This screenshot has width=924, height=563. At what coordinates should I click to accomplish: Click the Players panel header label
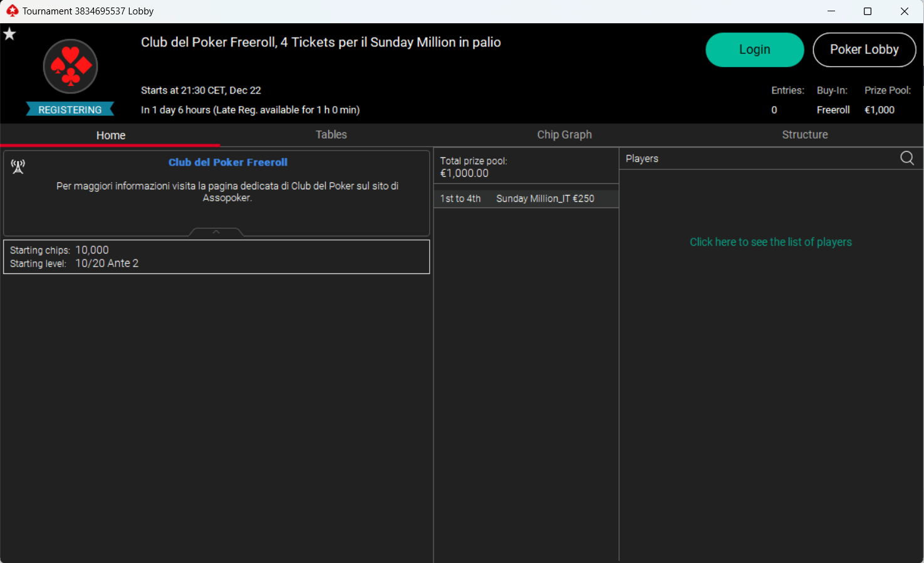point(642,159)
